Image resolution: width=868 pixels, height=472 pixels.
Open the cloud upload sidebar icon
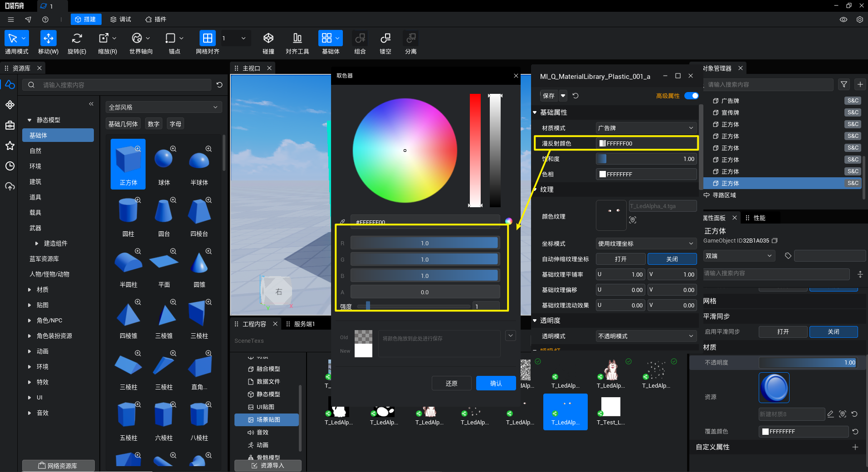click(x=10, y=186)
